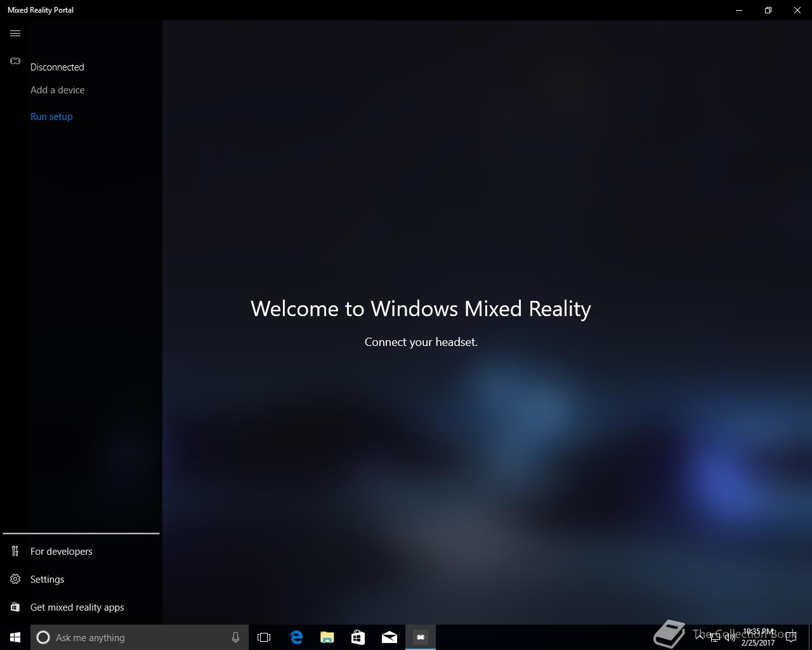
Task: Click the taskbar clock and date
Action: (x=758, y=637)
